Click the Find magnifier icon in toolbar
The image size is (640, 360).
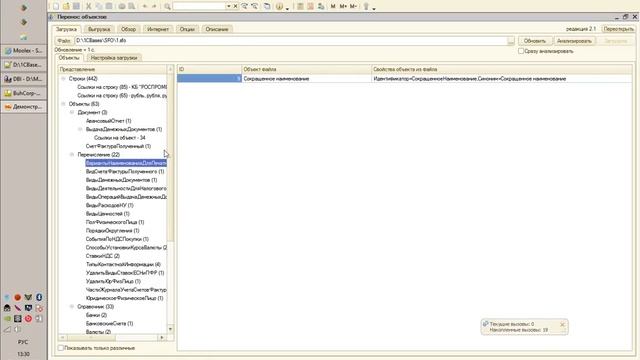click(167, 6)
